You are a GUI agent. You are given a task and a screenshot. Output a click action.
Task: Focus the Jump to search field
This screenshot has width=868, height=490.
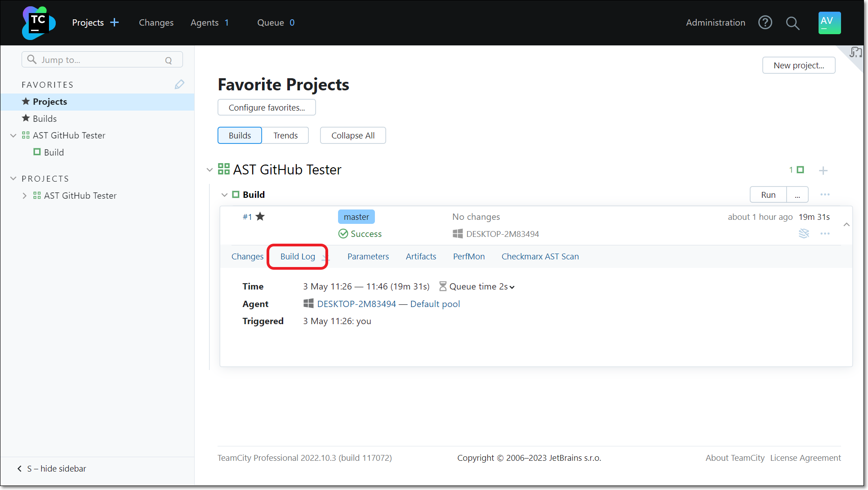click(102, 59)
